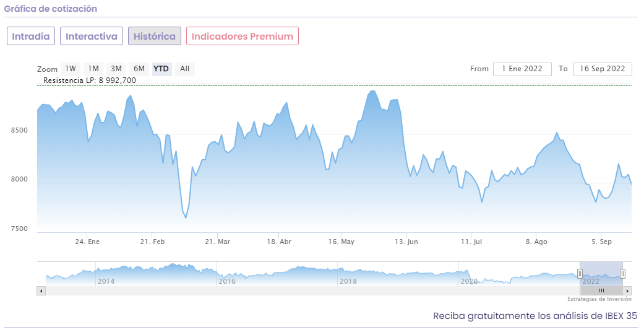The image size is (644, 332).
Task: Open Indicadores Premium
Action: pyautogui.click(x=243, y=36)
